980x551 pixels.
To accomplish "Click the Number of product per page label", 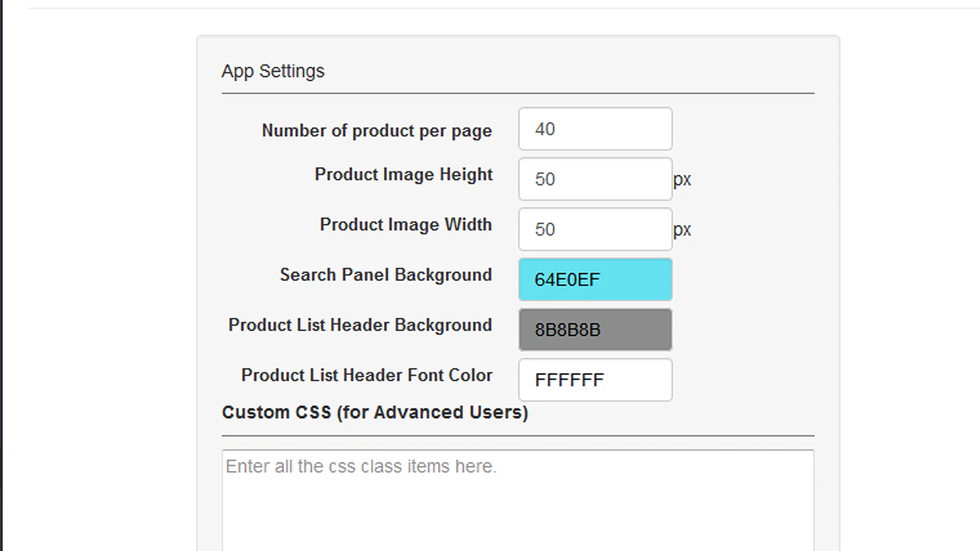I will pos(376,130).
